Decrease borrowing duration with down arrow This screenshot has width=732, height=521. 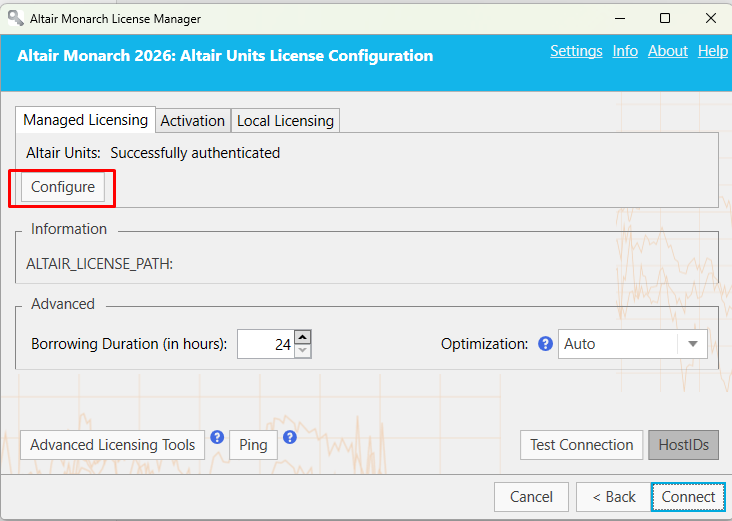[x=303, y=351]
